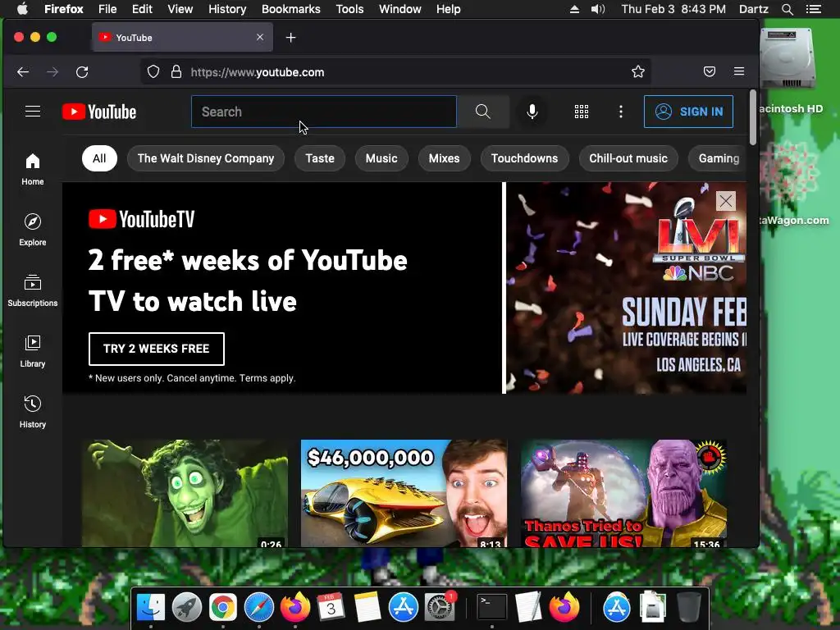
Task: Open the View menu
Action: pos(180,9)
